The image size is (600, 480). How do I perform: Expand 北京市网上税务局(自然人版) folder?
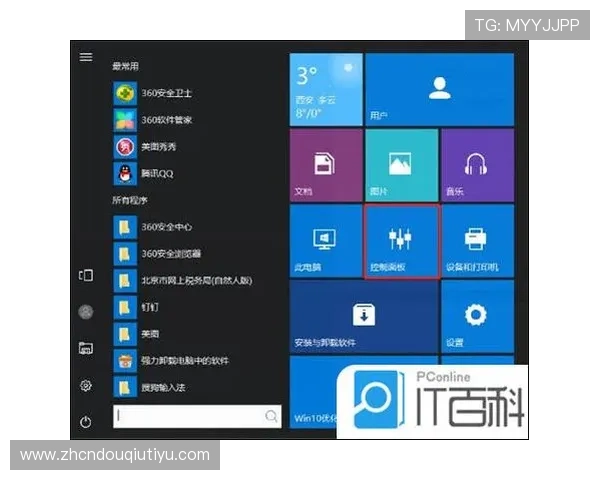[183, 281]
